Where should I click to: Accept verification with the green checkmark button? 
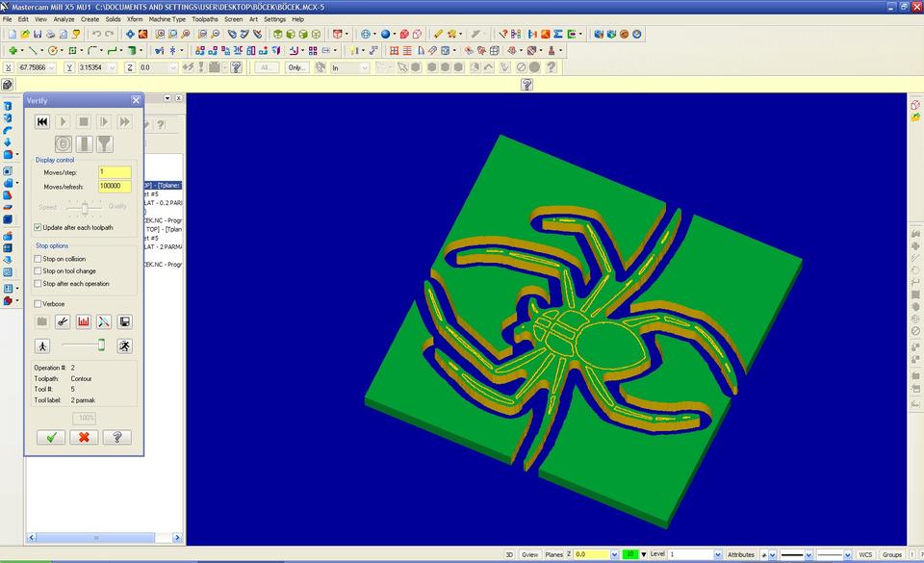coord(51,437)
